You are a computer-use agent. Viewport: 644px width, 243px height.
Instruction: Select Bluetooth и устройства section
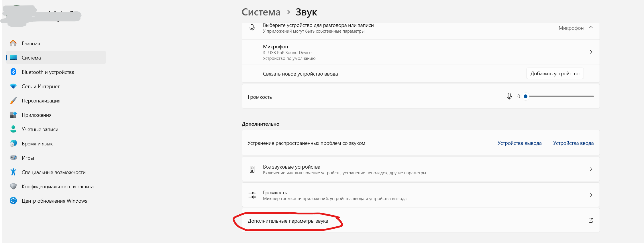click(x=56, y=72)
